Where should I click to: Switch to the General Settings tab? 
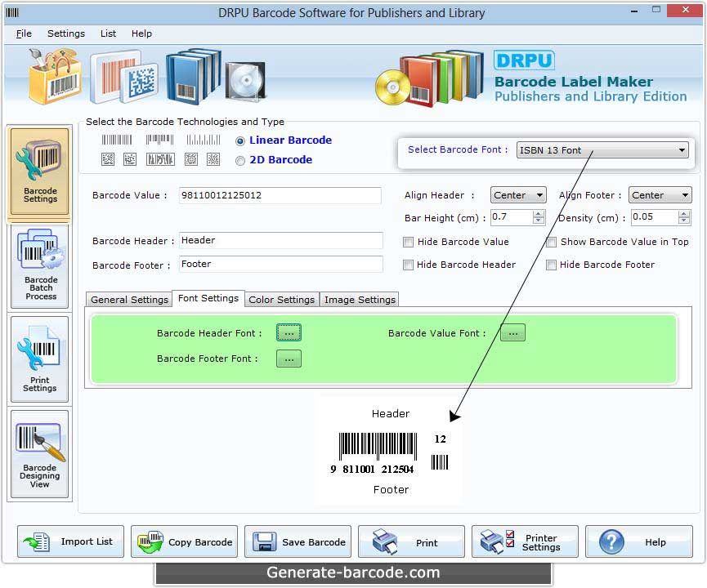click(x=129, y=300)
